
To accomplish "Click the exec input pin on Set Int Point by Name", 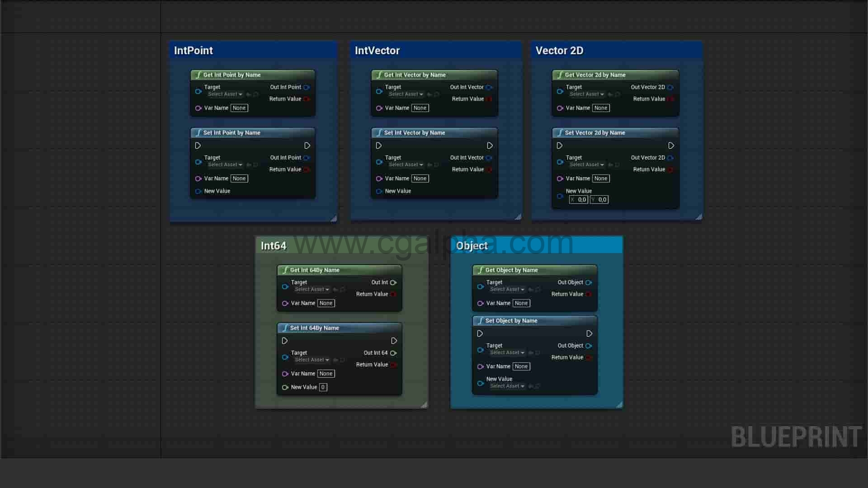I will click(198, 145).
